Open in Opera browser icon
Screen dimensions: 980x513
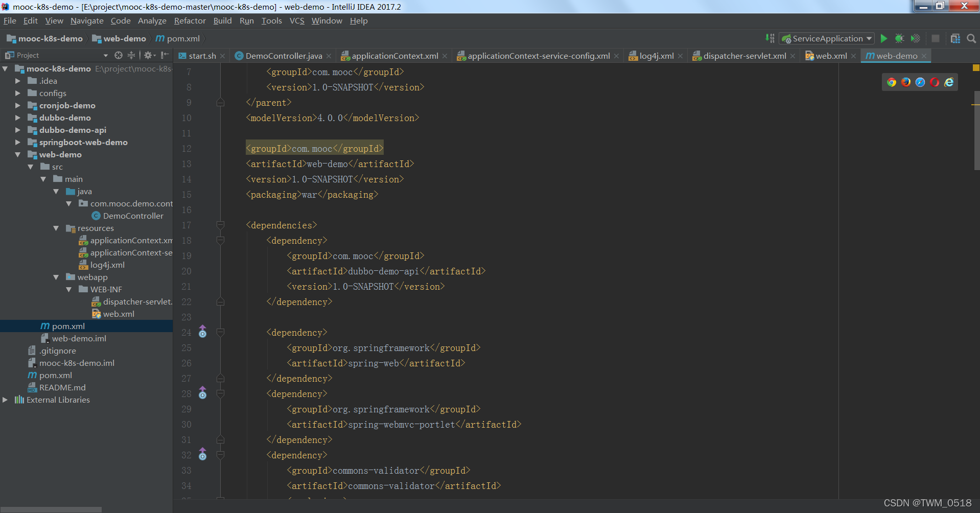[x=935, y=82]
